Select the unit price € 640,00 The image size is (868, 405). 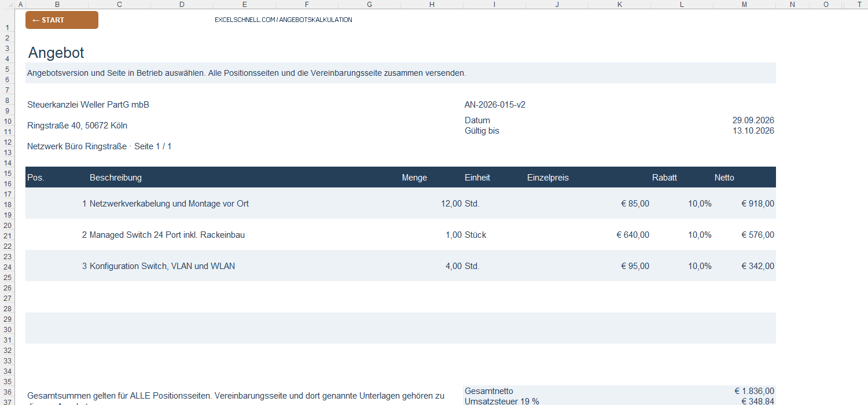pyautogui.click(x=633, y=235)
